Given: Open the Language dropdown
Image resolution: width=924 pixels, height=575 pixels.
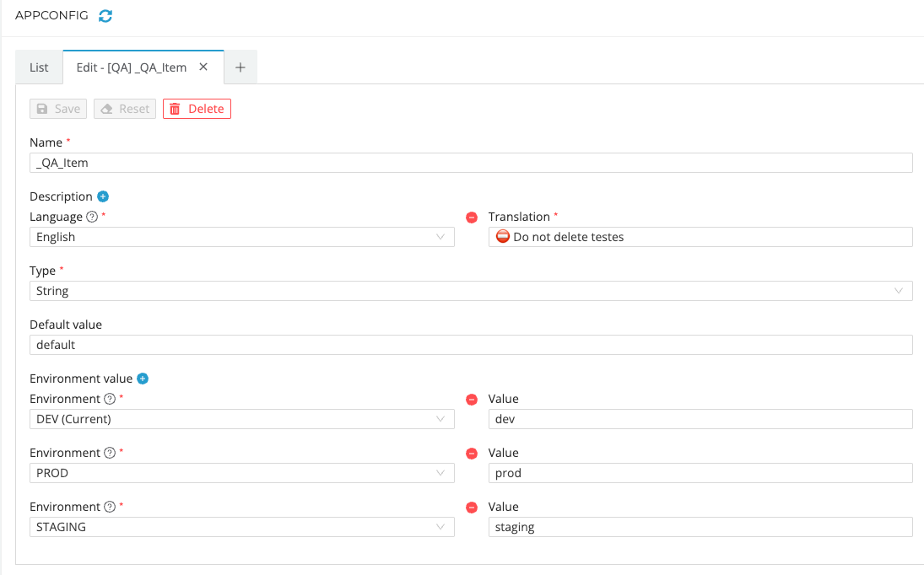Looking at the screenshot, I should click(x=241, y=237).
